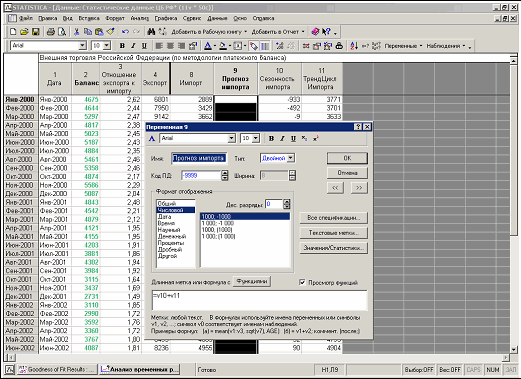Image resolution: width=521 pixels, height=379 pixels.
Task: Select Дата in format list
Action: [x=175, y=217]
